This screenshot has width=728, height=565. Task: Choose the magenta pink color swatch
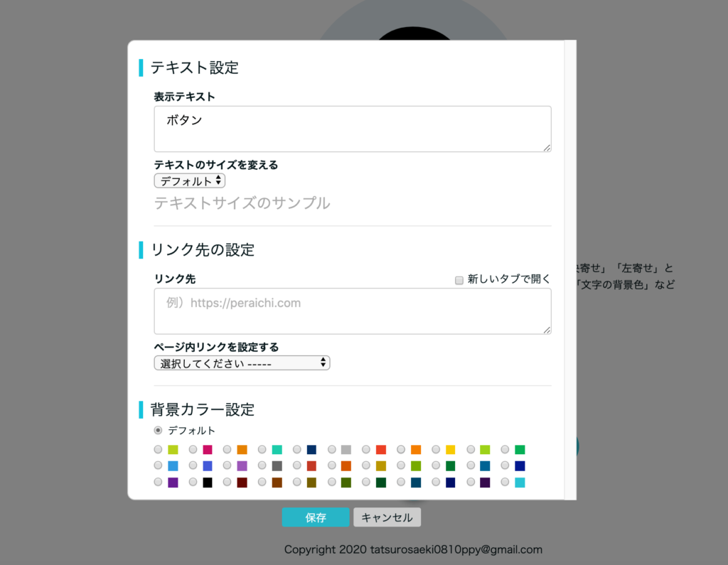[208, 449]
